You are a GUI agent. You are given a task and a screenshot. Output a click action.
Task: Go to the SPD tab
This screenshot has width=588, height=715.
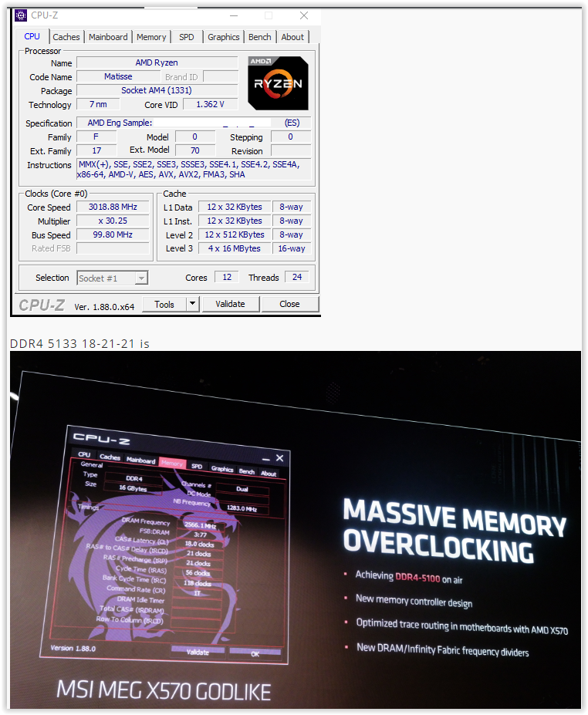pos(186,37)
